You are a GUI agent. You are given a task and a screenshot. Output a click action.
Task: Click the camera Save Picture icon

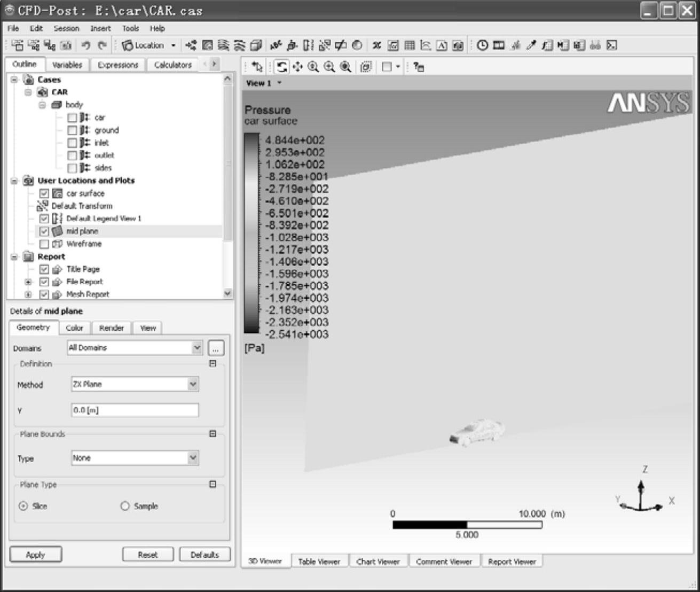(x=66, y=45)
